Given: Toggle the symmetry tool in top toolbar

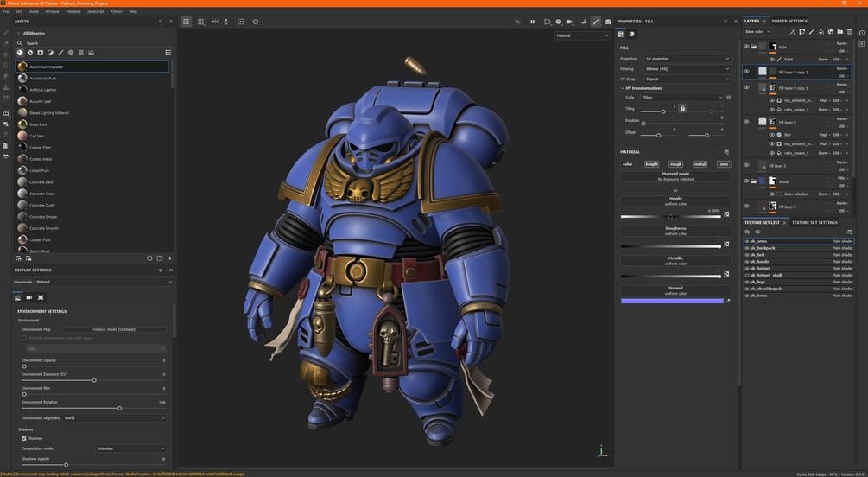Looking at the screenshot, I should tap(215, 22).
